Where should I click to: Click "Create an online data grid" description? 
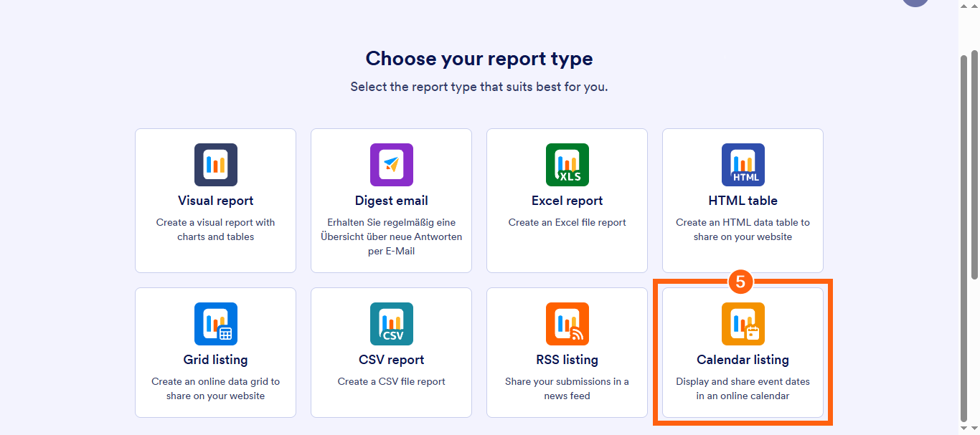tap(216, 388)
